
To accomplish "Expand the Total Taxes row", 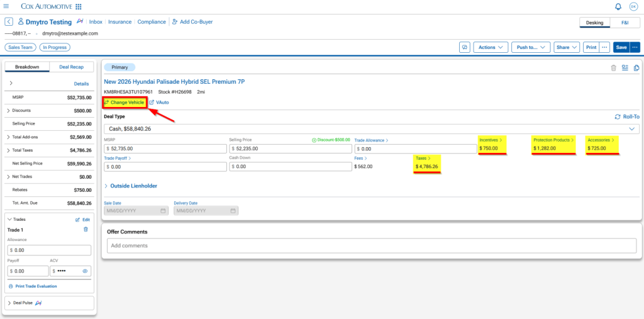I will tap(9, 150).
